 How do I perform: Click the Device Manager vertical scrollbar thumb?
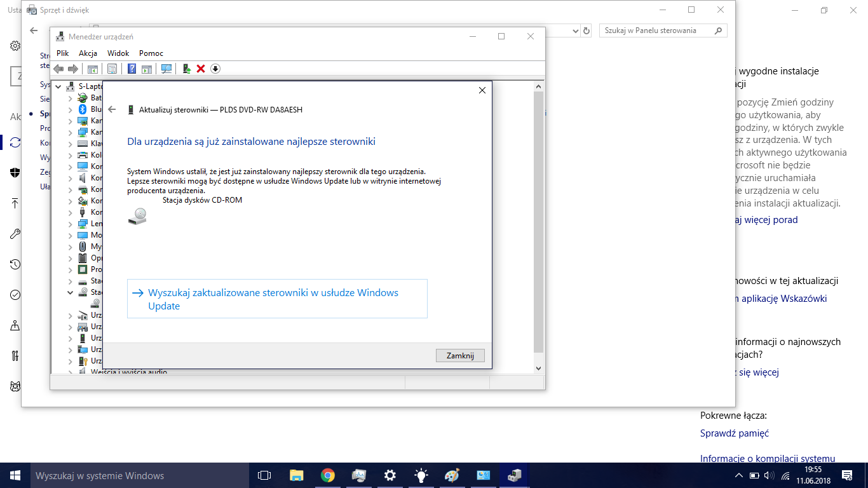pos(539,222)
